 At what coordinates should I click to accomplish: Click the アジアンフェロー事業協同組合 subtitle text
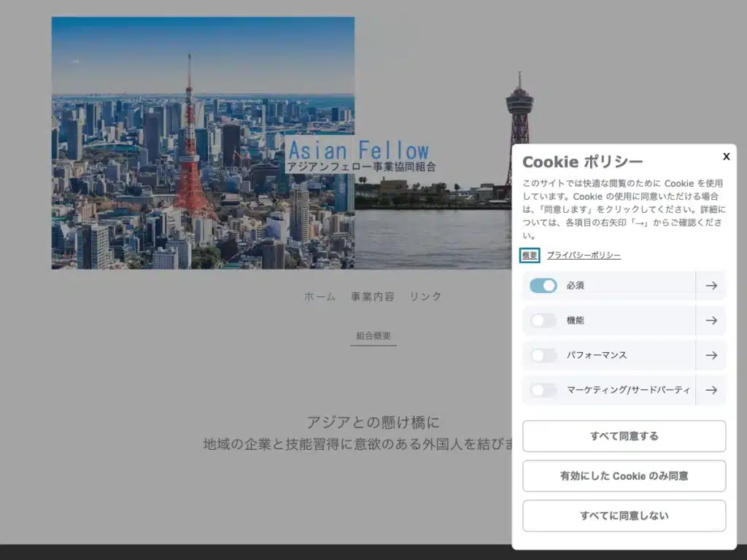(x=361, y=167)
